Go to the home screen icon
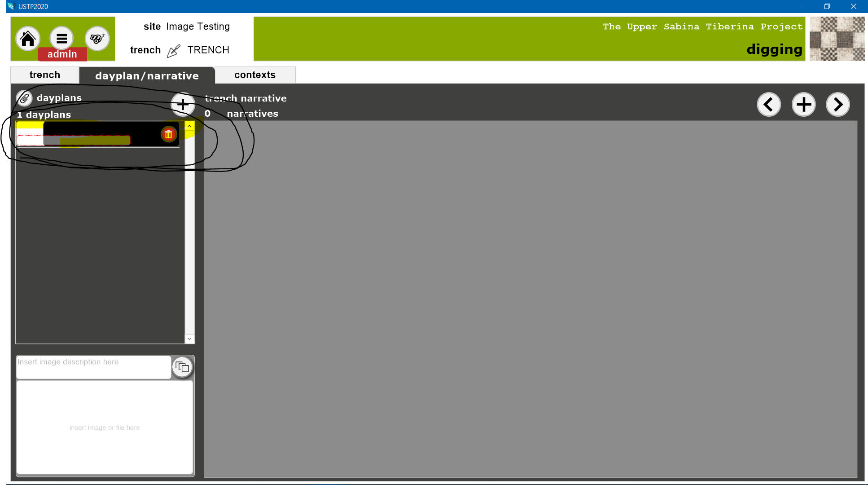Viewport: 868px width, 485px height. 28,39
